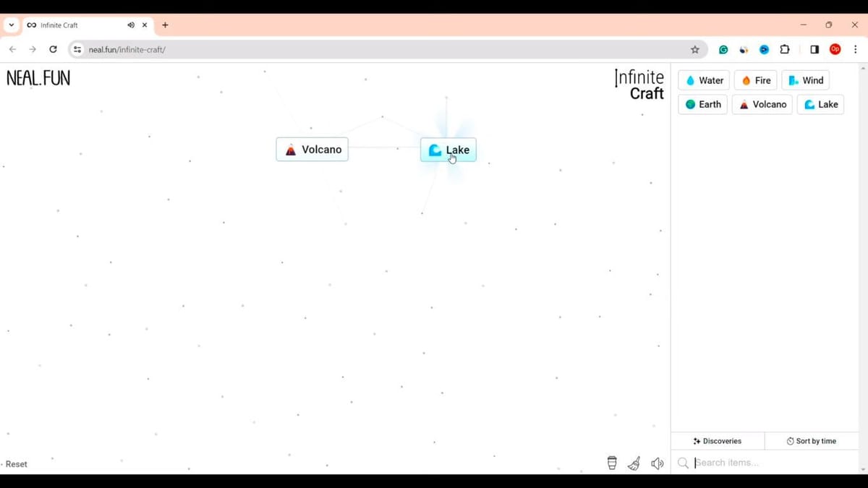Change sorting with Sort by time
The height and width of the screenshot is (488, 868).
pos(811,441)
